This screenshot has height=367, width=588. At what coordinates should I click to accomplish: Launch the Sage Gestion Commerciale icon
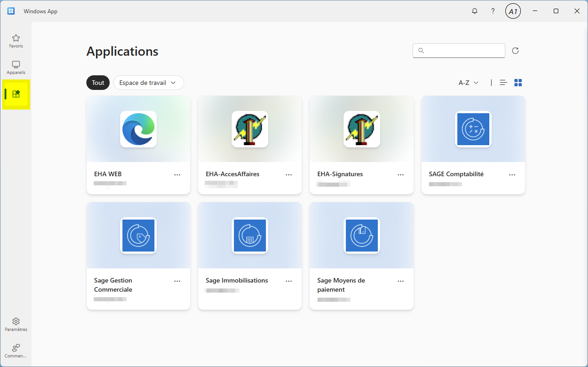[138, 236]
